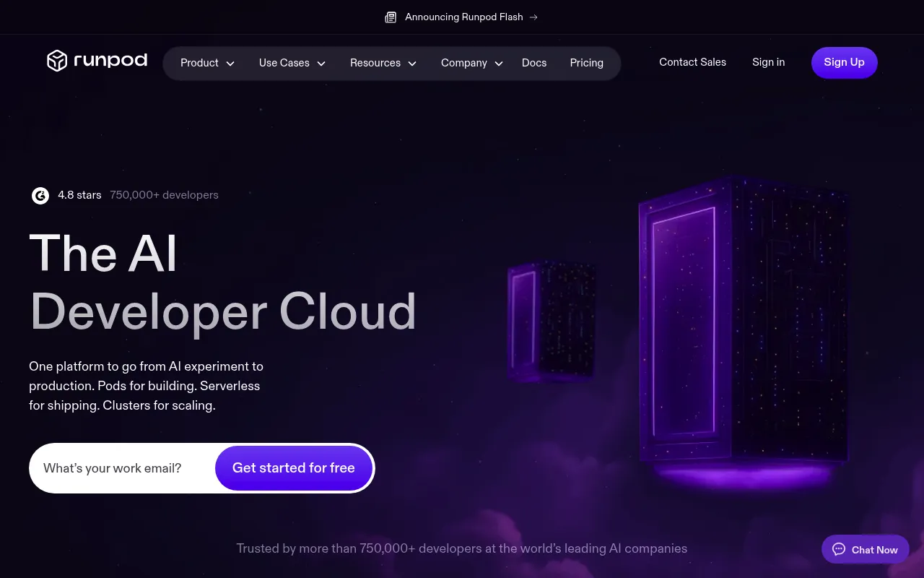Click the chat bubble icon in Chat Now
Screen dimensions: 924x578
[x=839, y=549]
